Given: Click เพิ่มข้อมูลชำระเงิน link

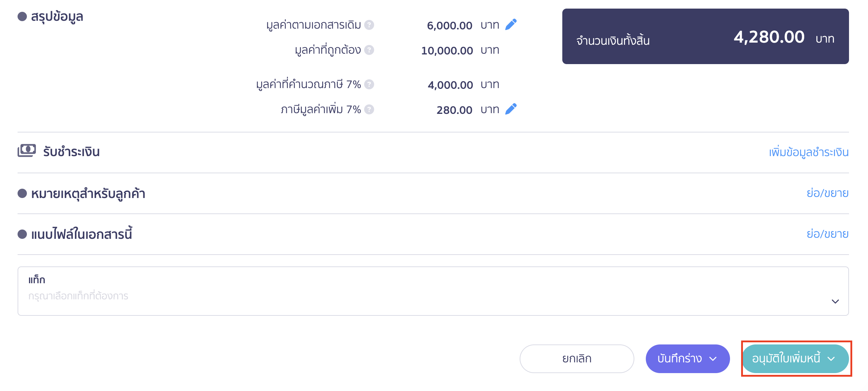Looking at the screenshot, I should (x=809, y=153).
